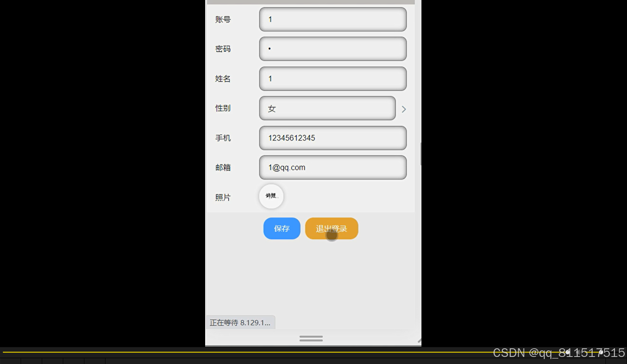Expand gender options with the chevron arrow

pyautogui.click(x=404, y=109)
